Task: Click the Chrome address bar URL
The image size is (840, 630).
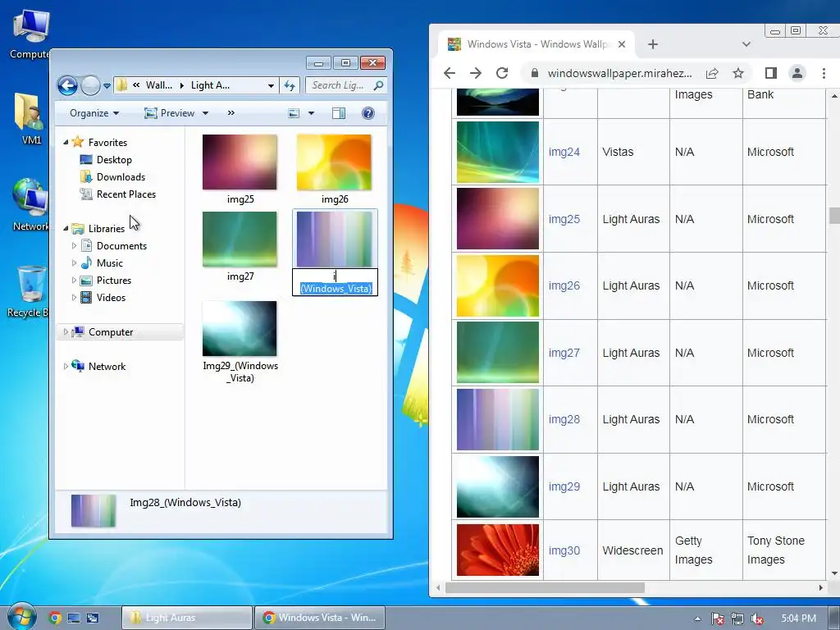Action: (620, 73)
